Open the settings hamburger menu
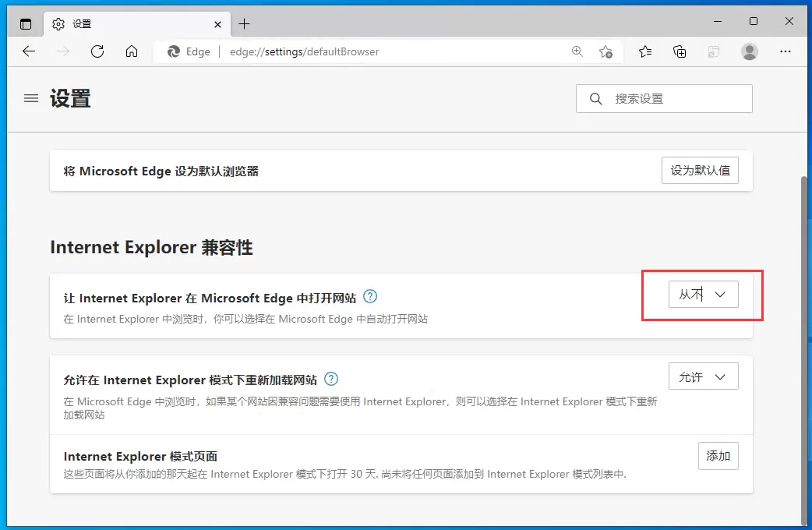This screenshot has height=530, width=812. pos(30,98)
